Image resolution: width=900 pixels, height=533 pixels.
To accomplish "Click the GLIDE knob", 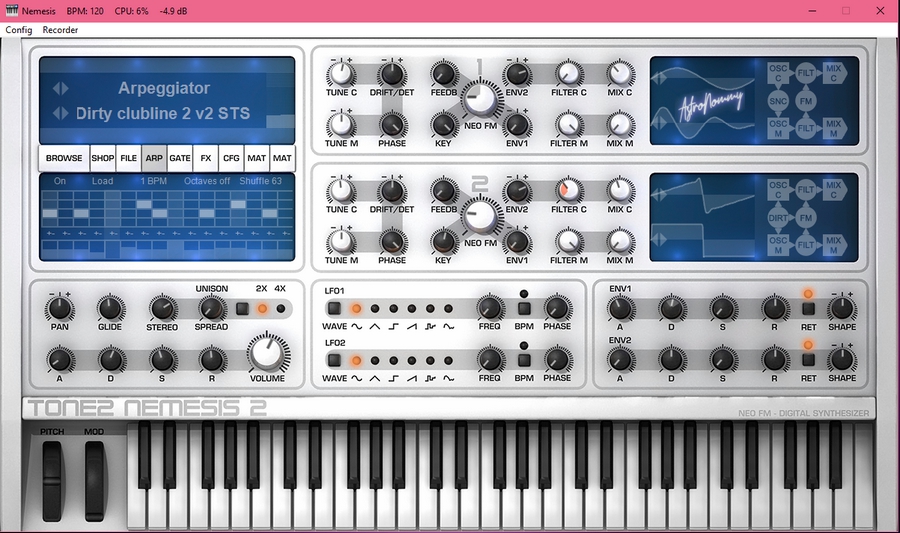I will (110, 309).
